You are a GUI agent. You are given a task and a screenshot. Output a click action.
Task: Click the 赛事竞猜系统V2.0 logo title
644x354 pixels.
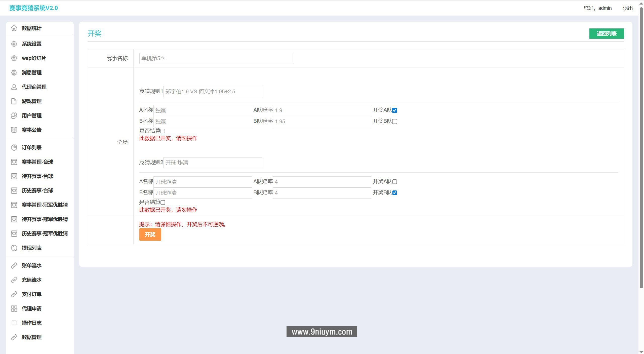33,8
